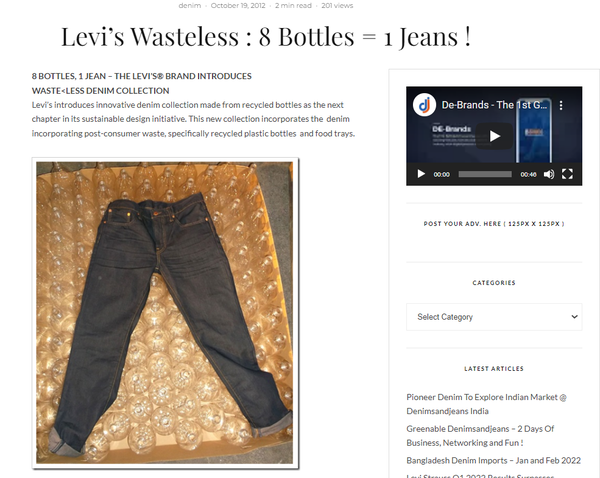Click the article headline Levi's Wasteless

[x=266, y=37]
